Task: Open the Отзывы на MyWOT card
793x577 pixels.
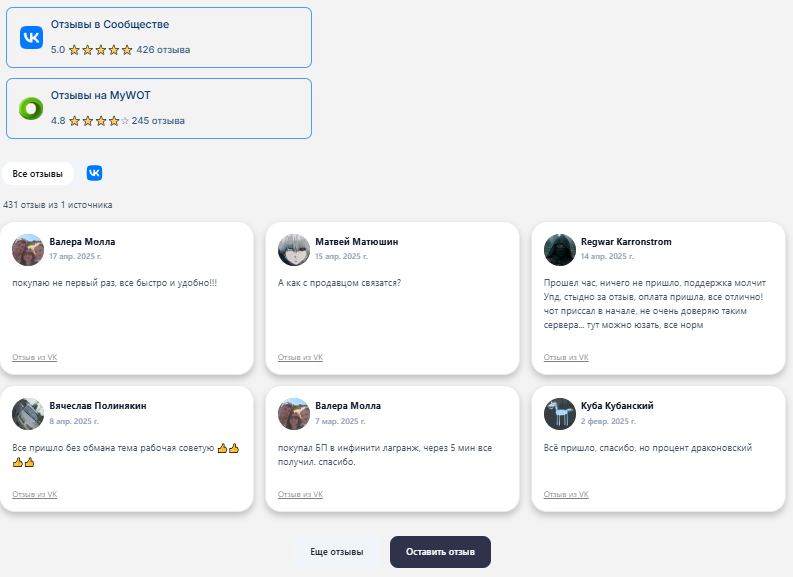Action: (159, 108)
